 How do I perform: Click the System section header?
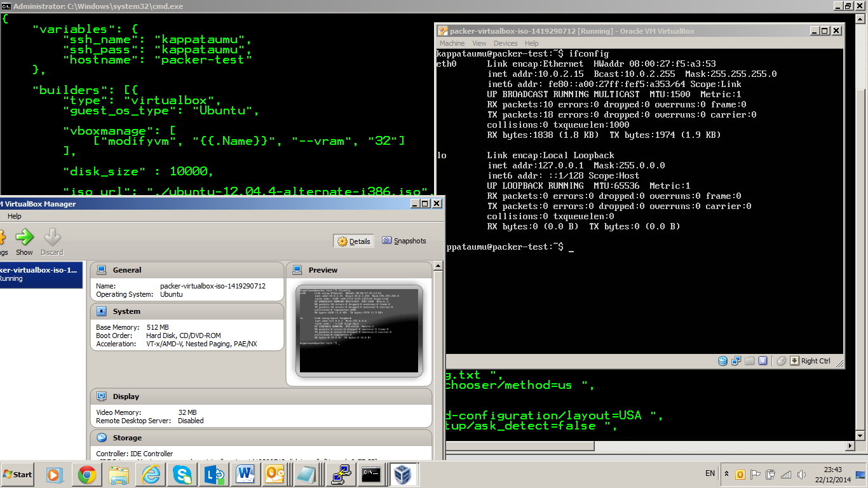(187, 311)
